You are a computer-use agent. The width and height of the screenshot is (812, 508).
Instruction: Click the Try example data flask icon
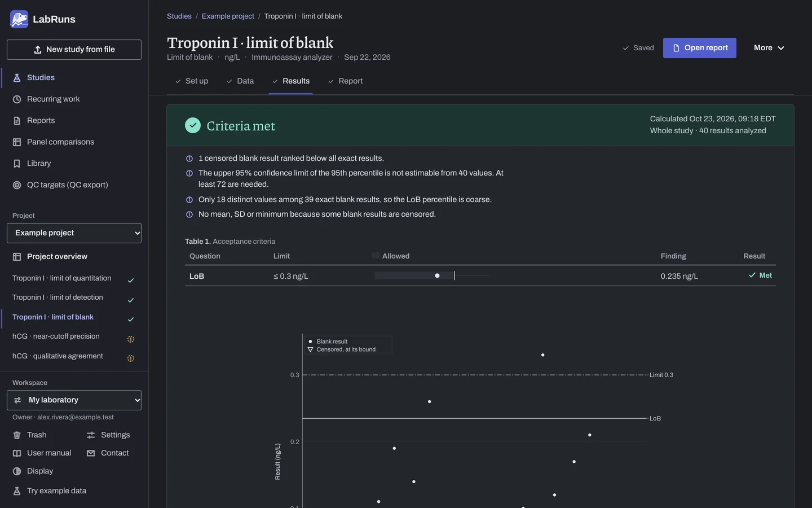point(17,491)
